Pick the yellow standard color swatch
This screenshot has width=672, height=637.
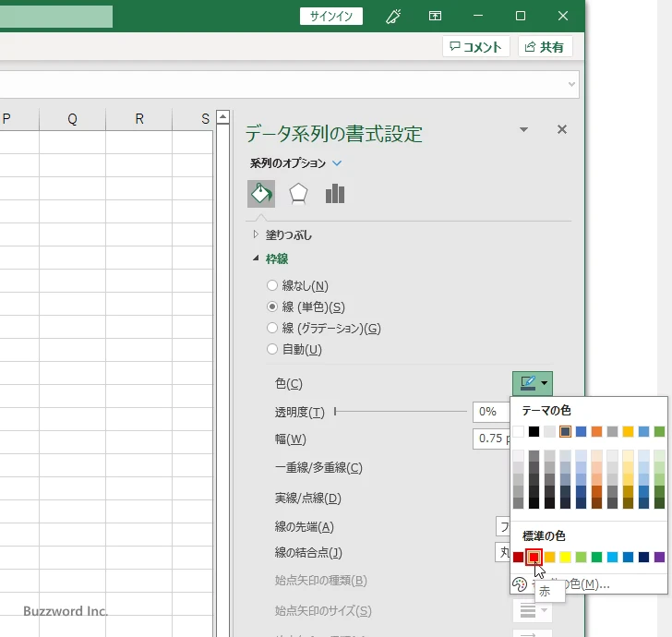pos(565,557)
